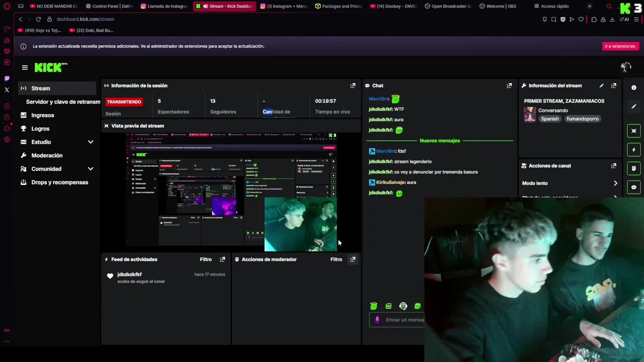Switch to the Welcome OBS tab
Image resolution: width=644 pixels, height=362 pixels.
pyautogui.click(x=498, y=6)
